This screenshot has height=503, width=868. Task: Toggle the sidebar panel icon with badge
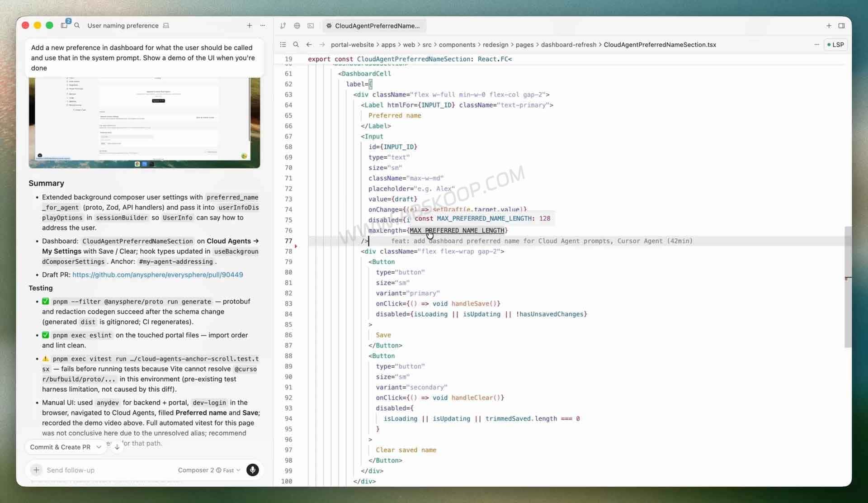pos(64,25)
